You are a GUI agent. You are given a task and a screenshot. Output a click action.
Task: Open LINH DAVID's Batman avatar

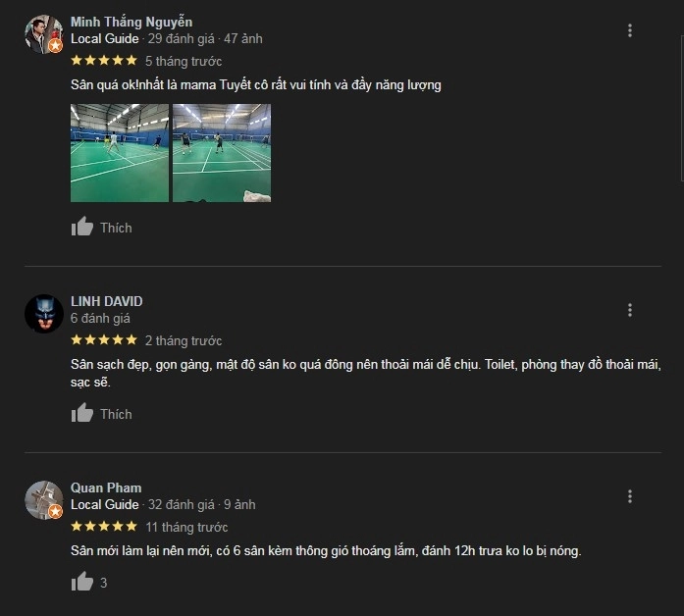(x=44, y=314)
